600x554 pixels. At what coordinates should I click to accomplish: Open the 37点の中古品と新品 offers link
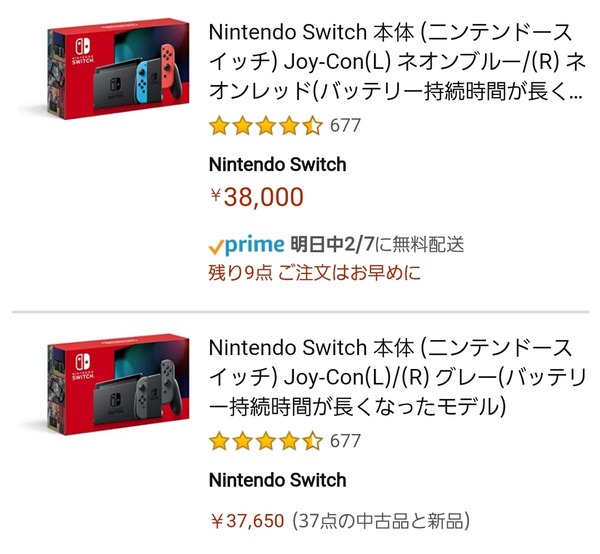pos(382,520)
